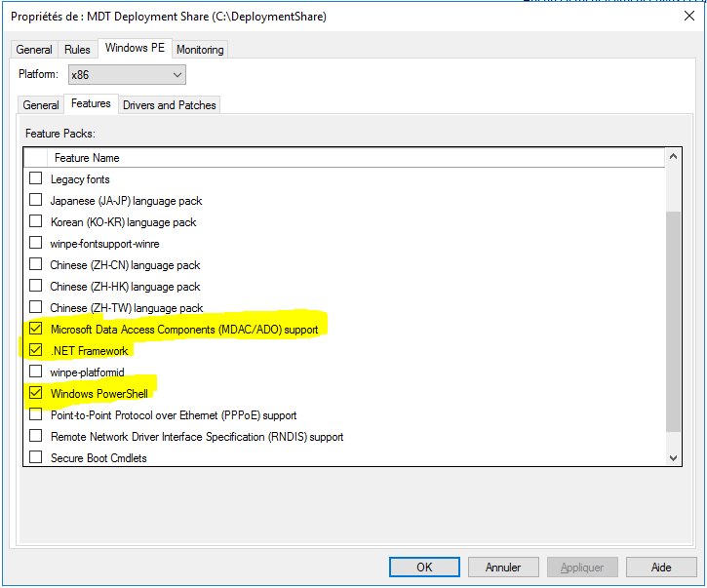The image size is (707, 588).
Task: Select the Drivers and Patches subtab
Action: point(170,105)
